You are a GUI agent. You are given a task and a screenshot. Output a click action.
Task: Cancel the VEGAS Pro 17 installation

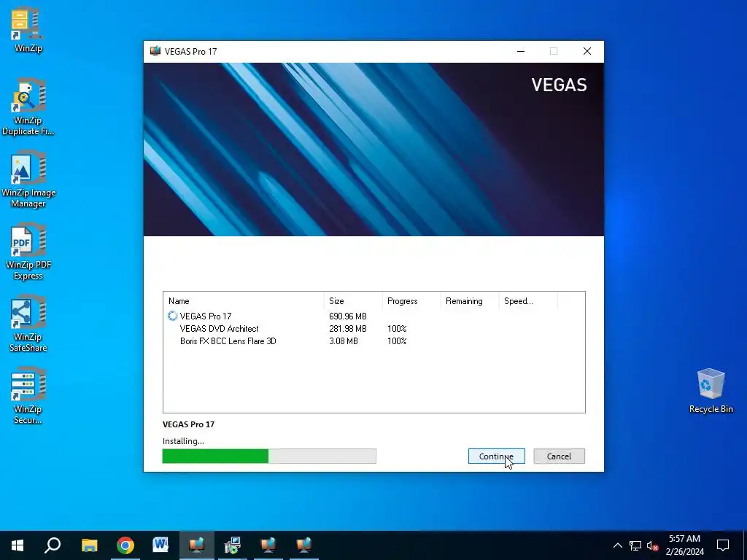559,456
